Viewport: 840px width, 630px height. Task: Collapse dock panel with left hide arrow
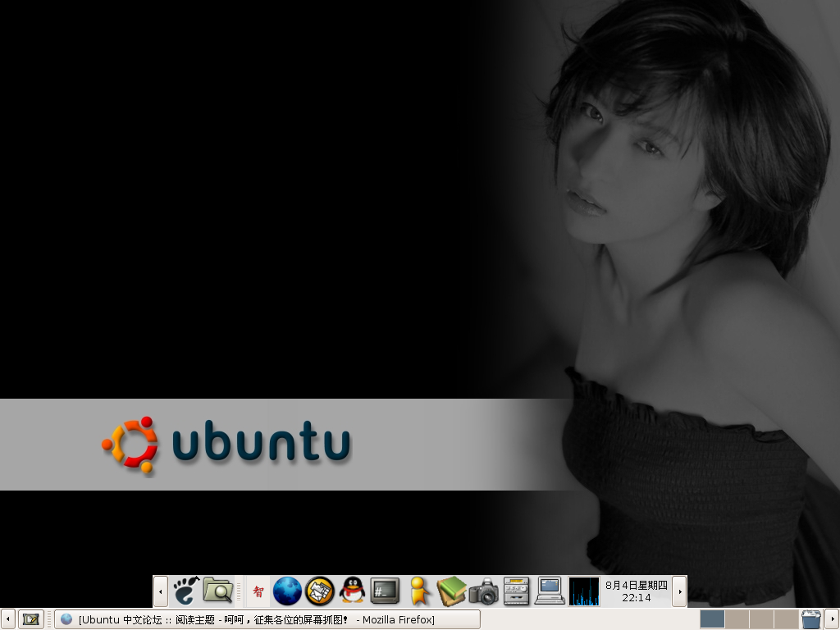pyautogui.click(x=161, y=591)
